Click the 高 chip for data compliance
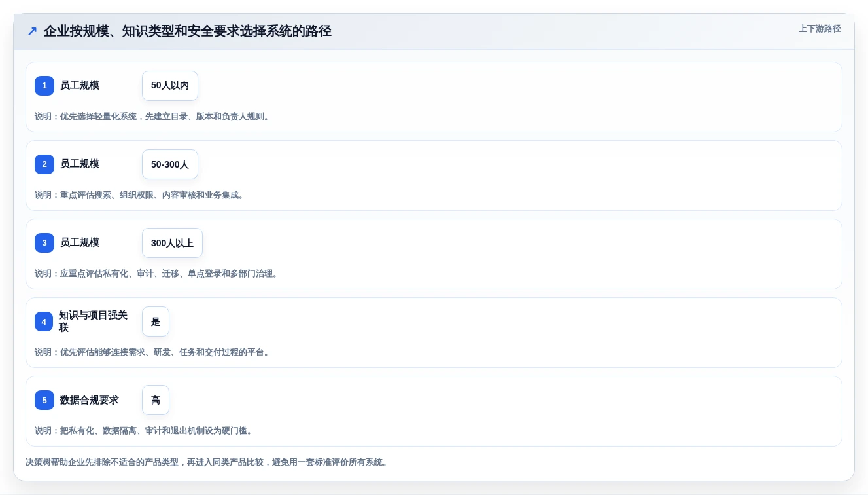The height and width of the screenshot is (495, 868). [156, 400]
